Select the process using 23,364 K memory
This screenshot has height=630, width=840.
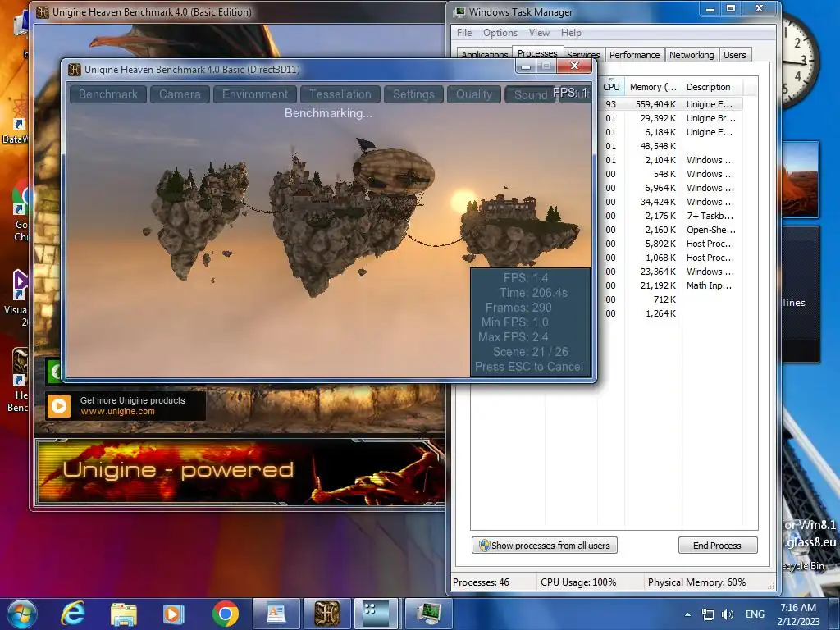pyautogui.click(x=669, y=272)
